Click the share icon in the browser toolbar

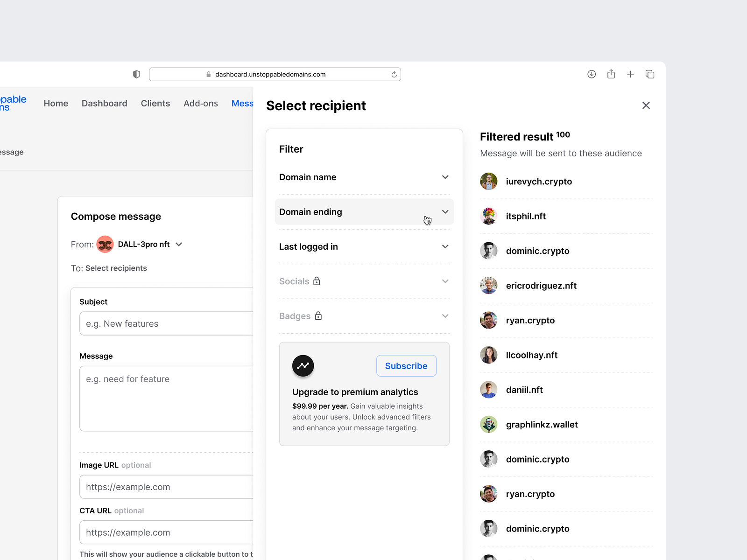point(611,74)
